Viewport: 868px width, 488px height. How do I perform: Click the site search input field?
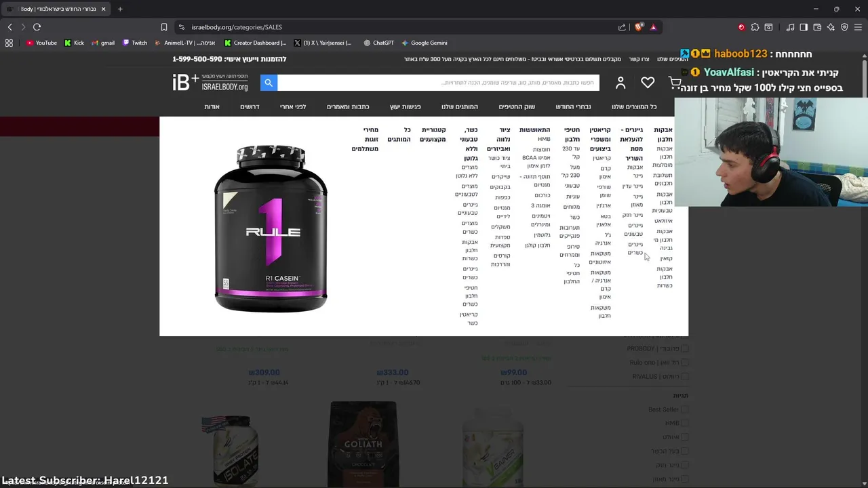[x=438, y=83]
